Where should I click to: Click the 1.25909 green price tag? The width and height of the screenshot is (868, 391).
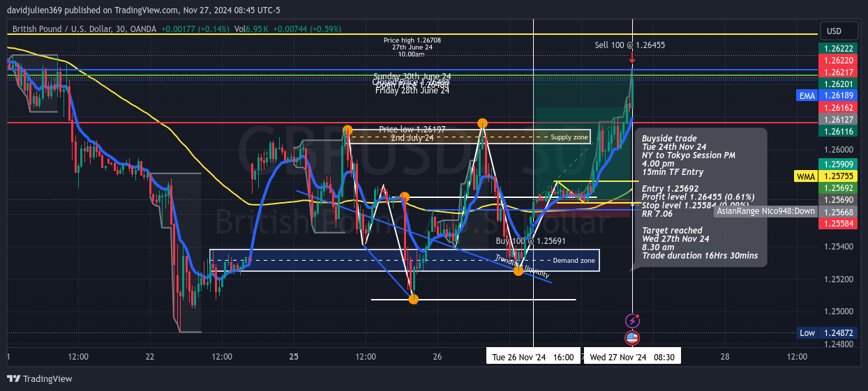coord(838,164)
